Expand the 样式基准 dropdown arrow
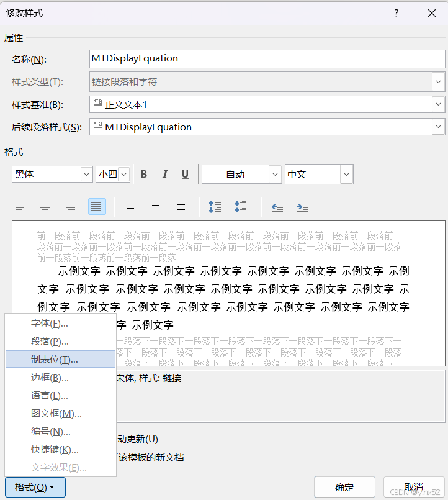The image size is (448, 500). 439,104
